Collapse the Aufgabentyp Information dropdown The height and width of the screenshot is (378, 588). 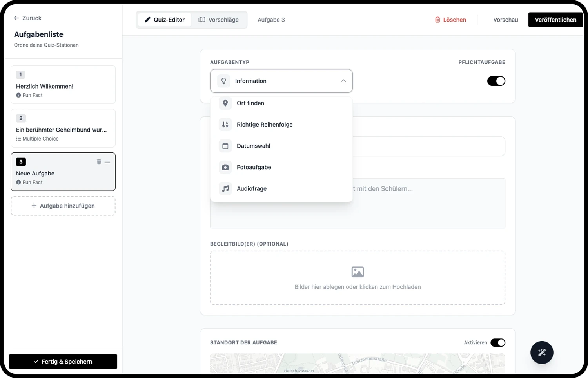click(x=281, y=81)
